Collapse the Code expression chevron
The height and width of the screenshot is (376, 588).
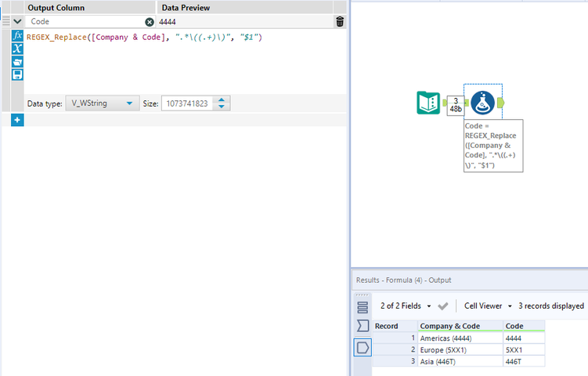tap(17, 22)
